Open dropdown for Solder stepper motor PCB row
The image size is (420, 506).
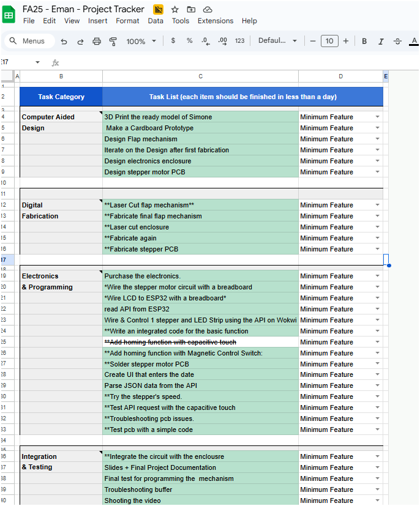377,363
